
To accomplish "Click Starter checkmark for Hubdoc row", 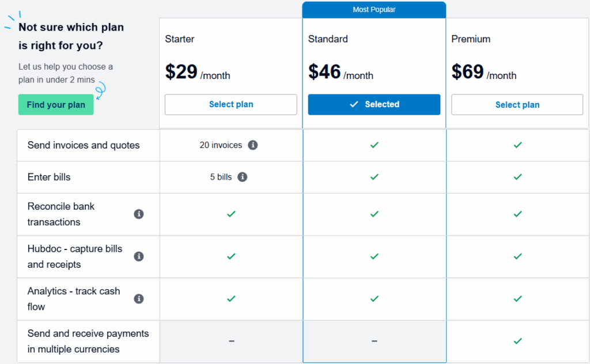I will [x=231, y=256].
